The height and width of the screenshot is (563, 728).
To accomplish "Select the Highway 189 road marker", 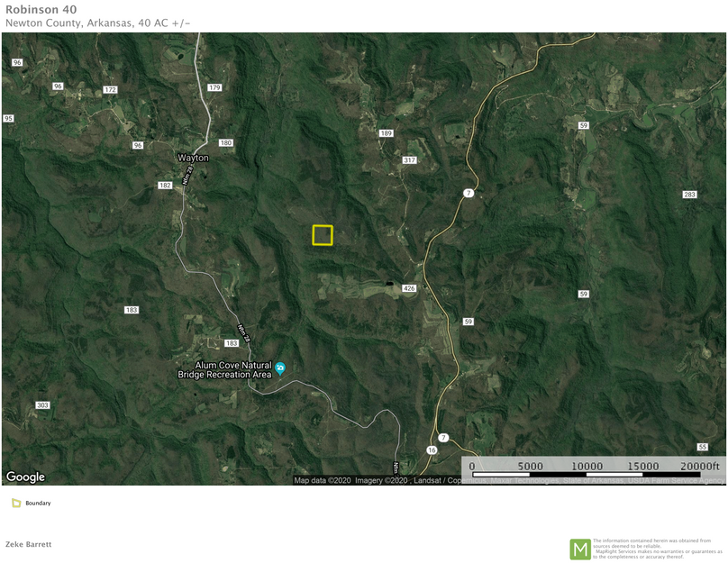I will click(386, 132).
